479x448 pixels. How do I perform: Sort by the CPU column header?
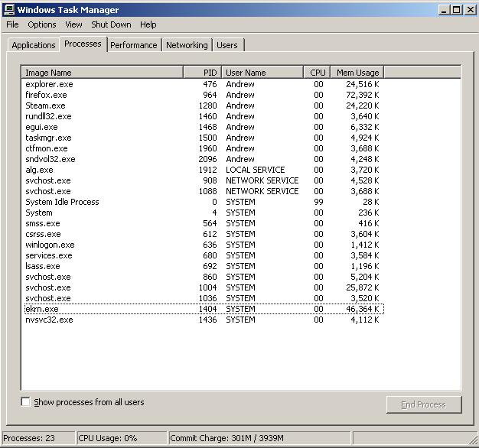coord(318,73)
